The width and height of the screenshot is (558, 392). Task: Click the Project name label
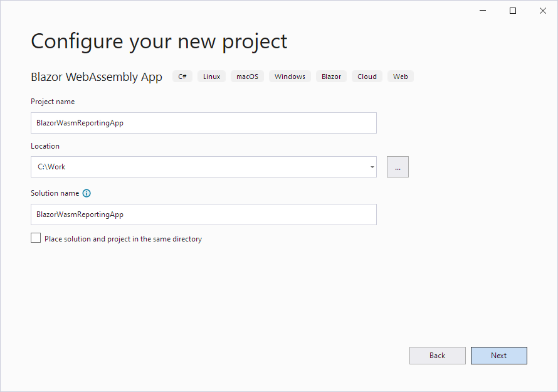pos(53,102)
